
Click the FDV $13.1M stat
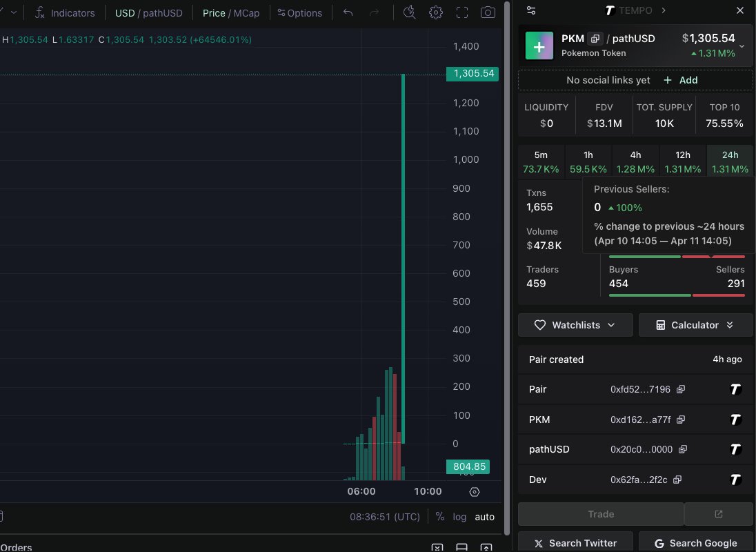pyautogui.click(x=604, y=115)
